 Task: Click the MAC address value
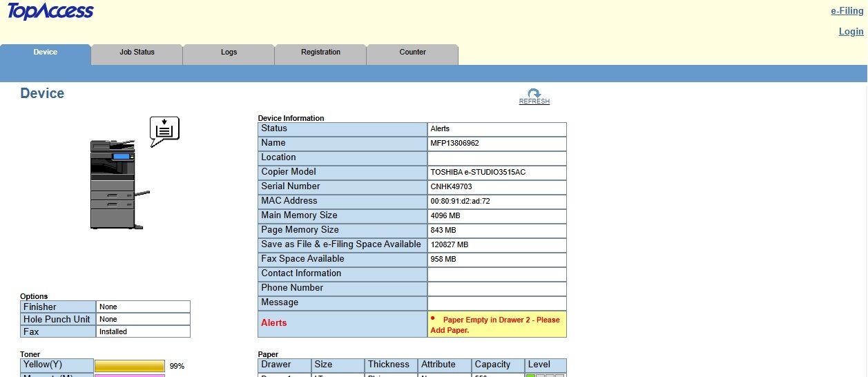(460, 202)
